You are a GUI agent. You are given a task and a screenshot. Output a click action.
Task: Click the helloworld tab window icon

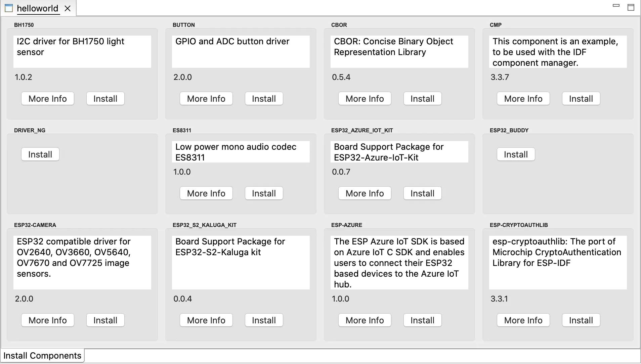tap(9, 8)
